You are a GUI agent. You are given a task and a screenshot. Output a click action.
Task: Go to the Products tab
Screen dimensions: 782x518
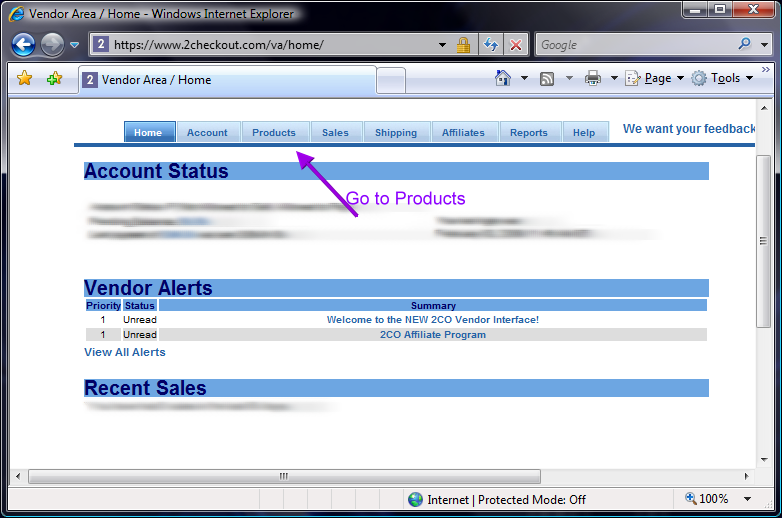pyautogui.click(x=275, y=132)
